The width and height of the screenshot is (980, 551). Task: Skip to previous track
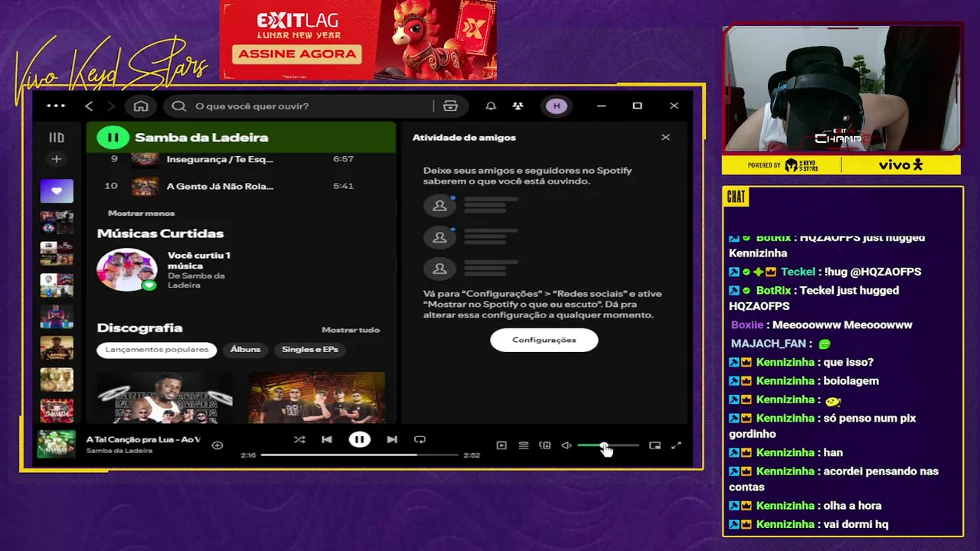click(x=327, y=440)
